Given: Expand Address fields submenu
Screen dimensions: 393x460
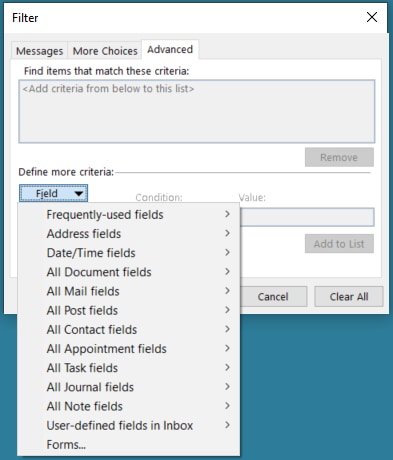Looking at the screenshot, I should pos(129,234).
